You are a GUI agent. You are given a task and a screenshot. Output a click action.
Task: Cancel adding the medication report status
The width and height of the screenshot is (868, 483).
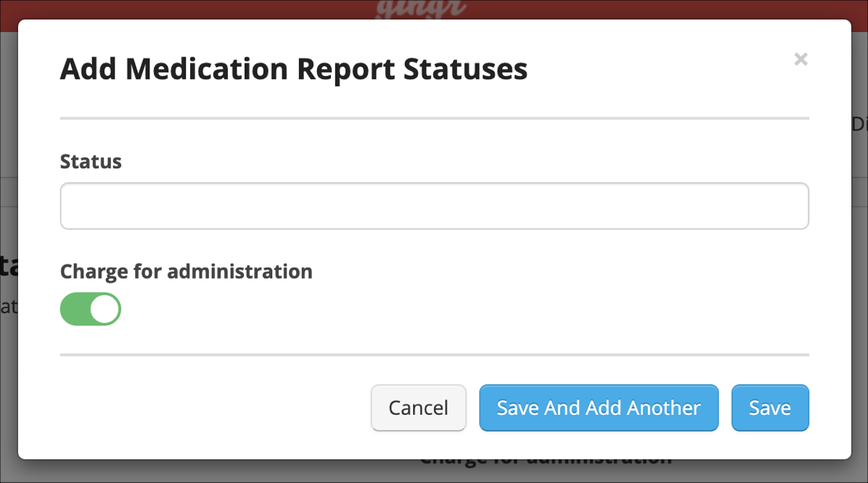point(418,408)
